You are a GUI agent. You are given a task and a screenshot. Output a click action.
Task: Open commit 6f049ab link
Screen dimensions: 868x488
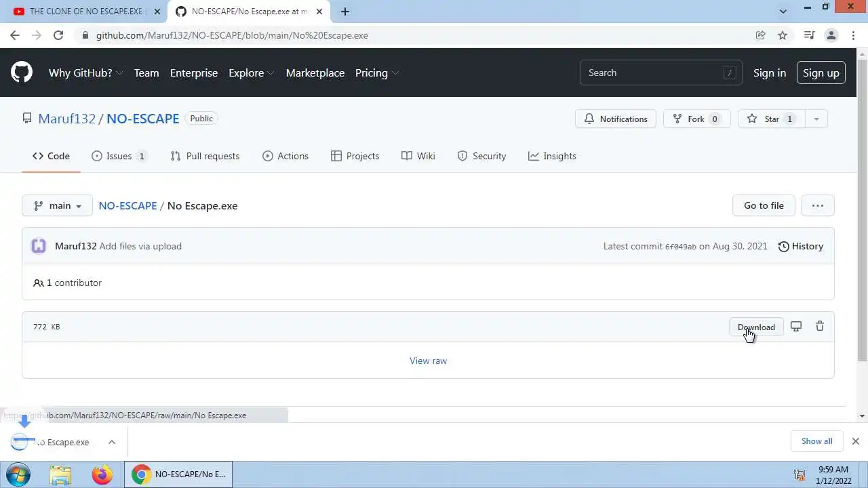(680, 247)
